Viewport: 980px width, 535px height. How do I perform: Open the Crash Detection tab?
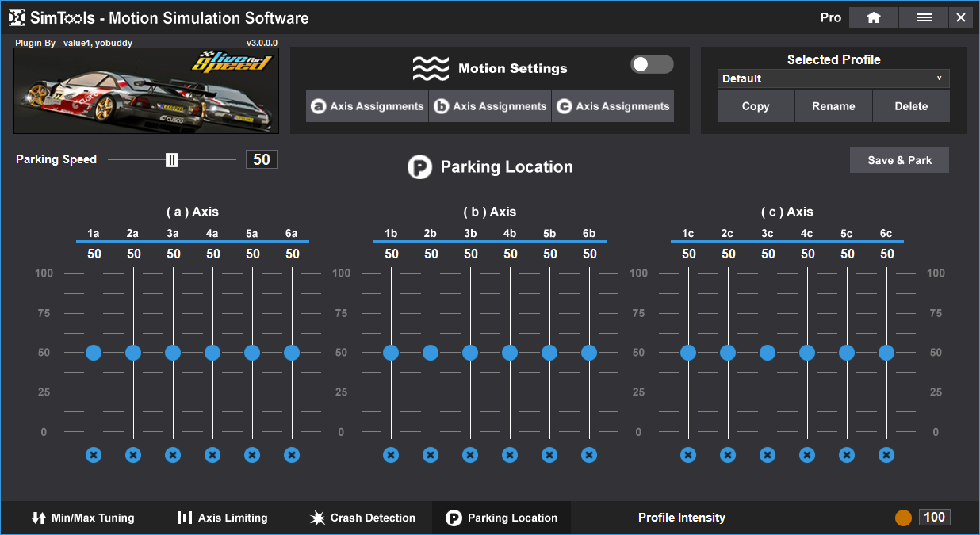[x=362, y=518]
